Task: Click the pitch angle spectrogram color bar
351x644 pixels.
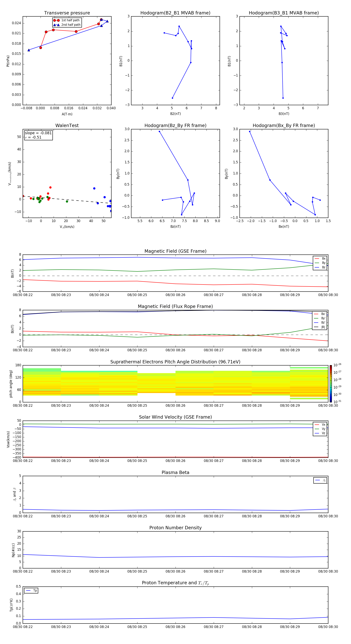Action: pos(331,384)
